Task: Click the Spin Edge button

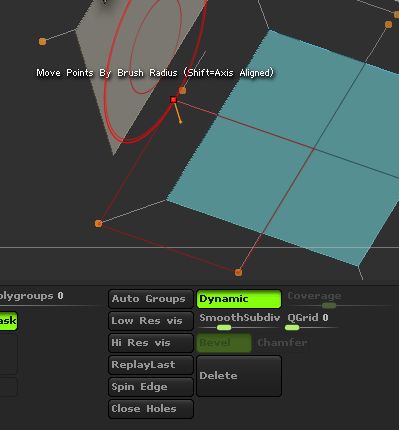Action: click(151, 387)
